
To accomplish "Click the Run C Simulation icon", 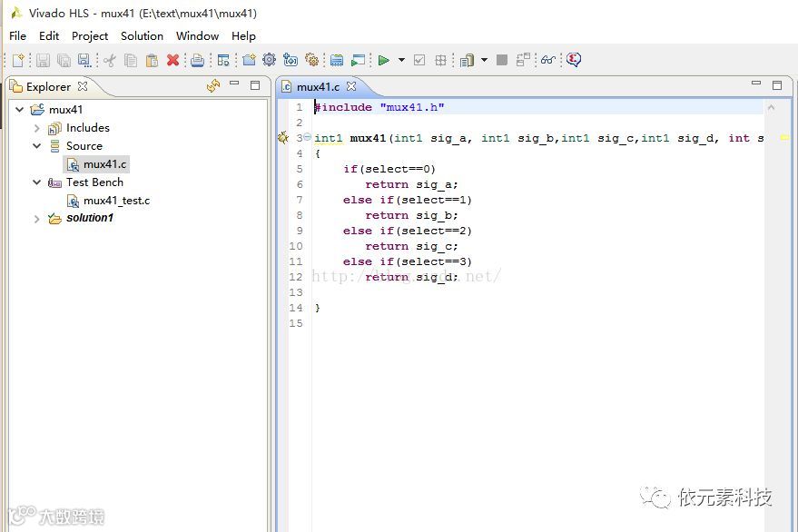I will (x=358, y=60).
